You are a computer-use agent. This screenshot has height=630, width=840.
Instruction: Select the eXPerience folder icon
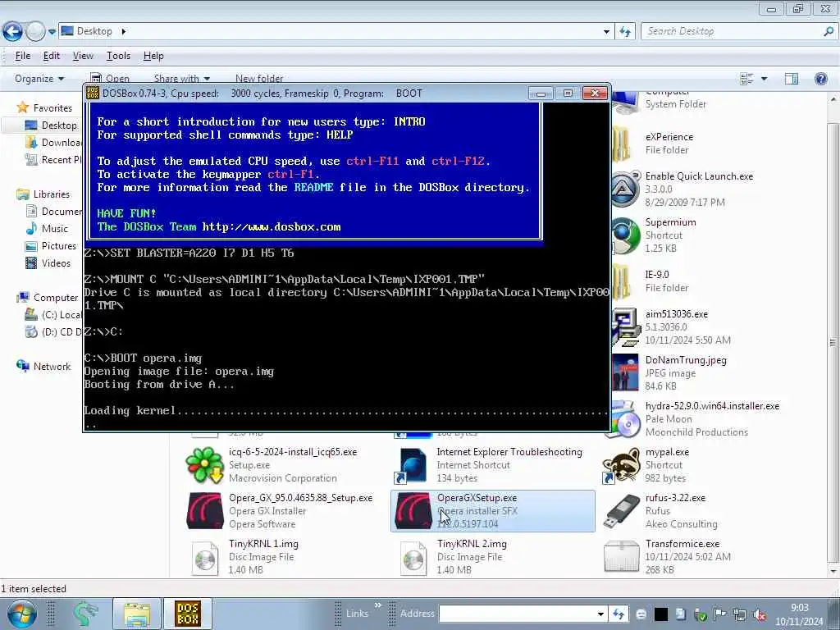(623, 144)
